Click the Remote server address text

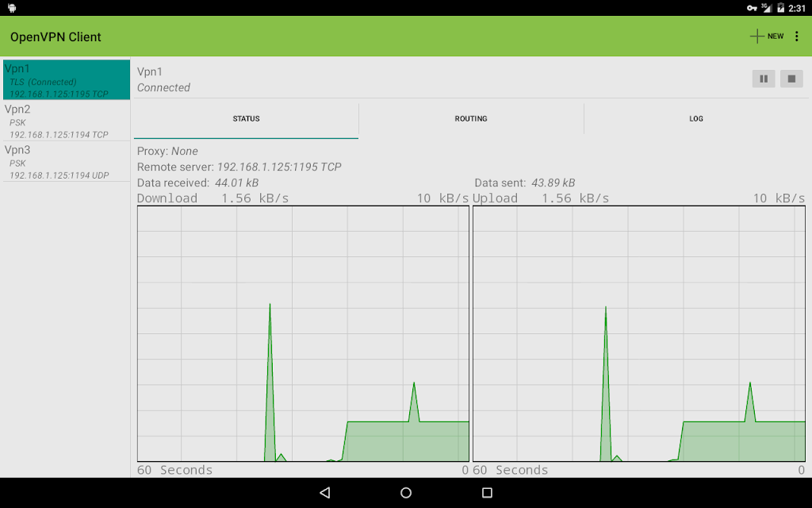pyautogui.click(x=279, y=167)
